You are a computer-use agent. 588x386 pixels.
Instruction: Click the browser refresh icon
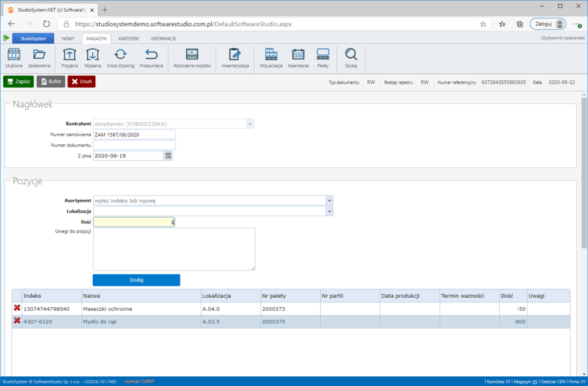[46, 24]
